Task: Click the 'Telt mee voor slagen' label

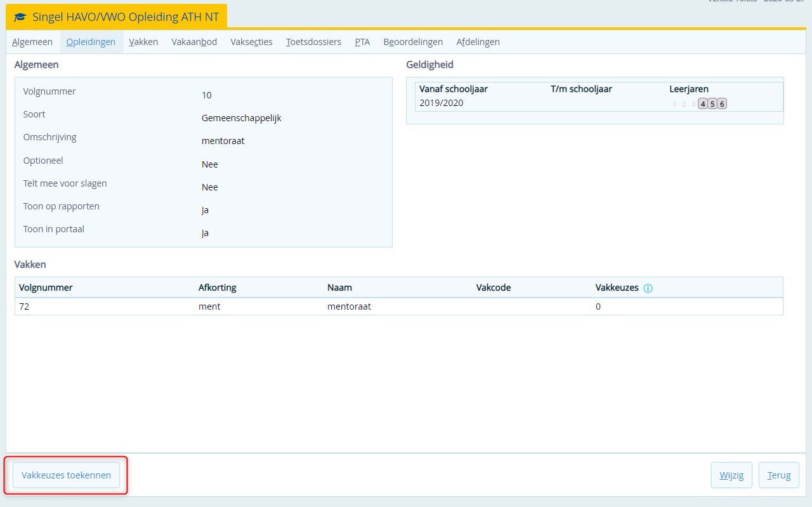Action: [x=65, y=183]
